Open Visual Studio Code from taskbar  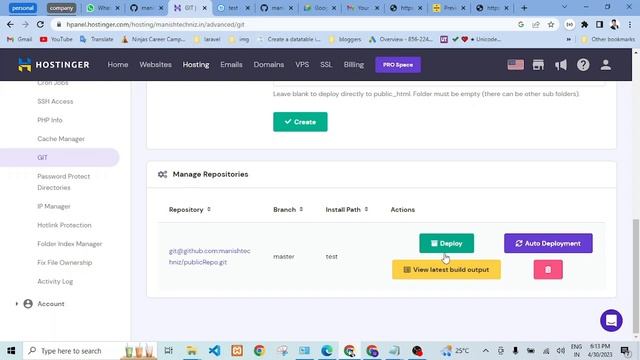pos(214,351)
